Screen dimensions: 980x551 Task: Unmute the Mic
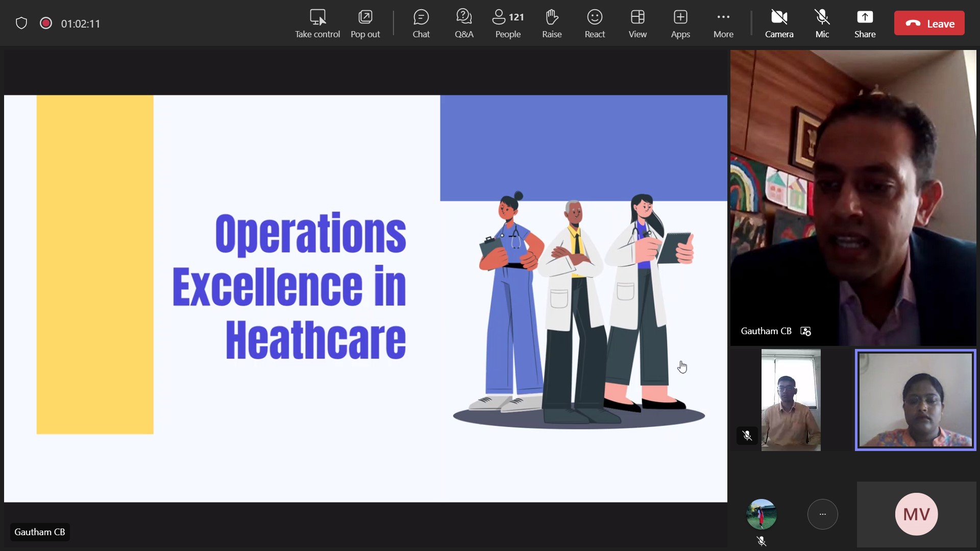(822, 23)
